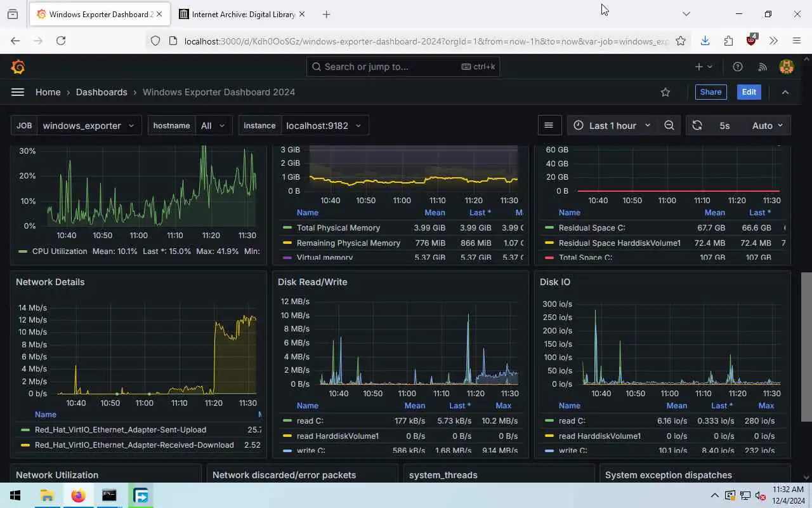Click the browser address bar
Viewport: 812px width, 508px height.
click(x=425, y=41)
